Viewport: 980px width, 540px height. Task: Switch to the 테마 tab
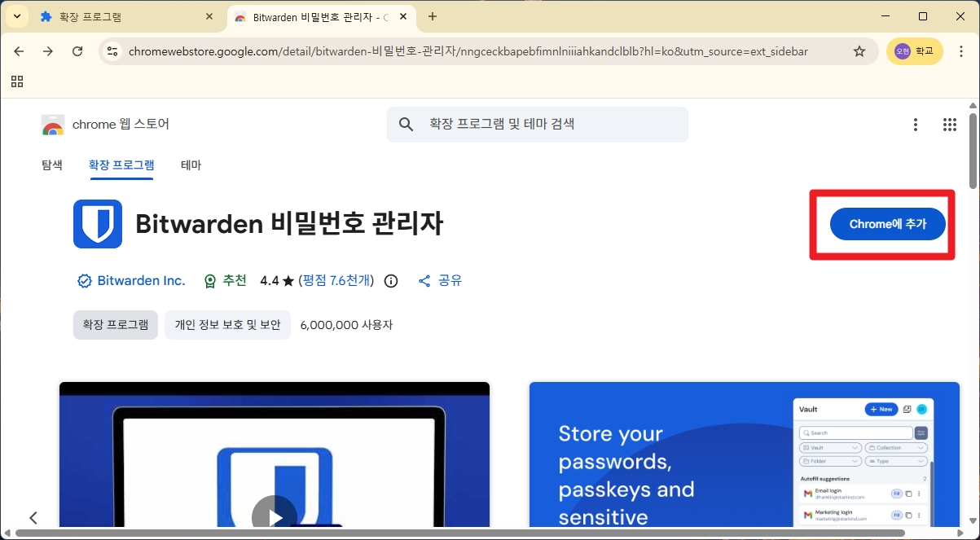pos(191,165)
